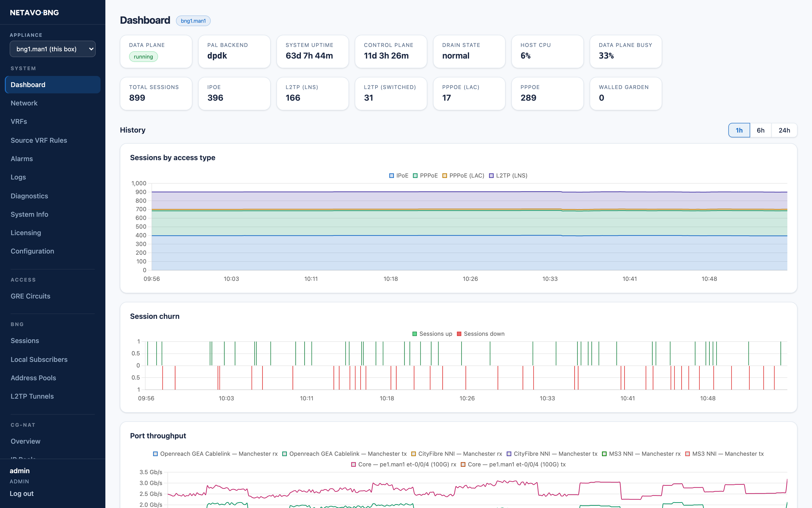Toggle the Sessions up legend entry
Image resolution: width=812 pixels, height=508 pixels.
(x=432, y=334)
